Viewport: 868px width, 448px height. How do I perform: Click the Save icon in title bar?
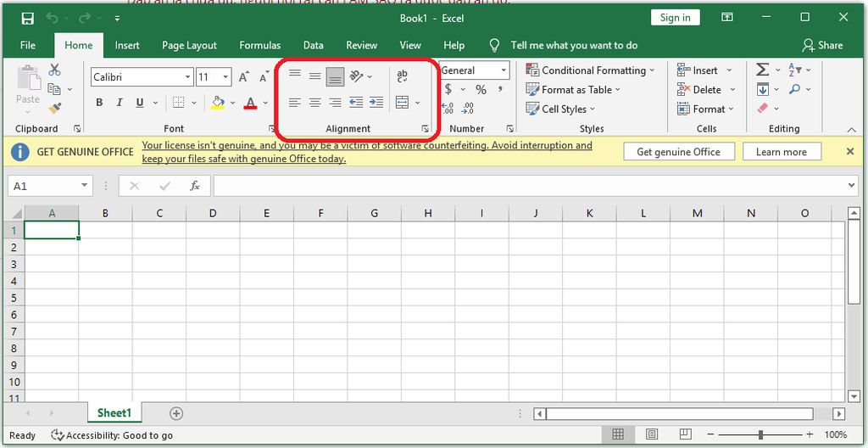[x=27, y=18]
